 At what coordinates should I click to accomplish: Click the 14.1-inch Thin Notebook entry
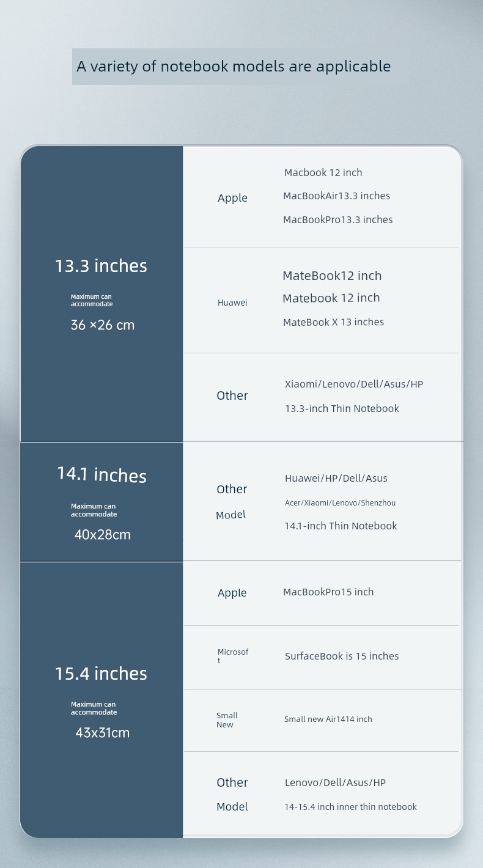[341, 526]
